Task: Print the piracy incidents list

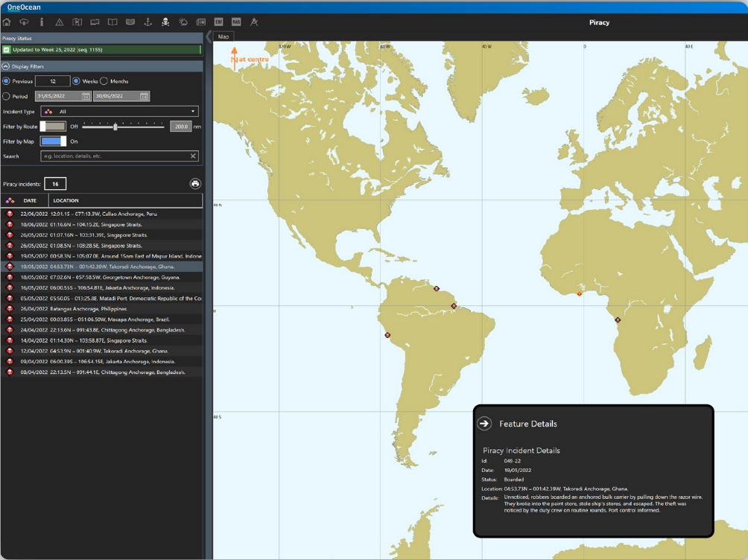Action: click(195, 184)
